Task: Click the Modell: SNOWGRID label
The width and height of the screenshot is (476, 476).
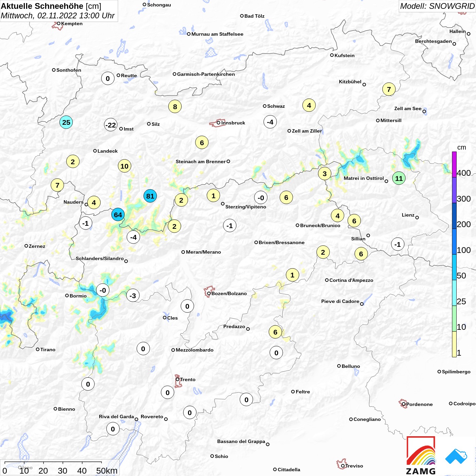Action: (437, 6)
